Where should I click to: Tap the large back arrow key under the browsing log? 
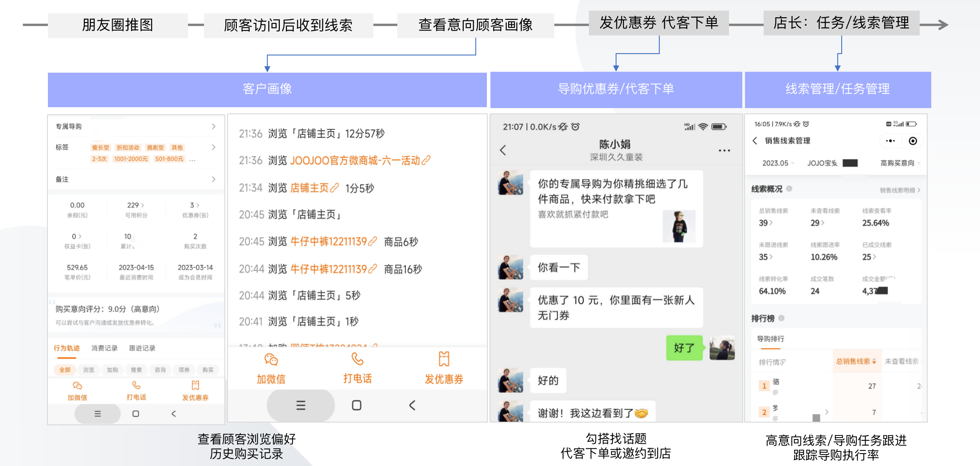click(x=412, y=405)
